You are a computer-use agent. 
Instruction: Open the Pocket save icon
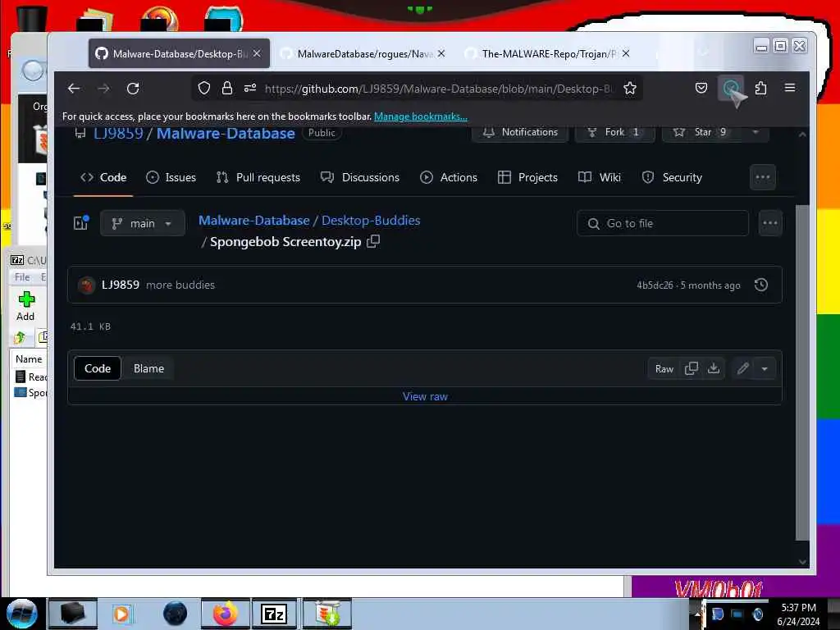pyautogui.click(x=701, y=88)
